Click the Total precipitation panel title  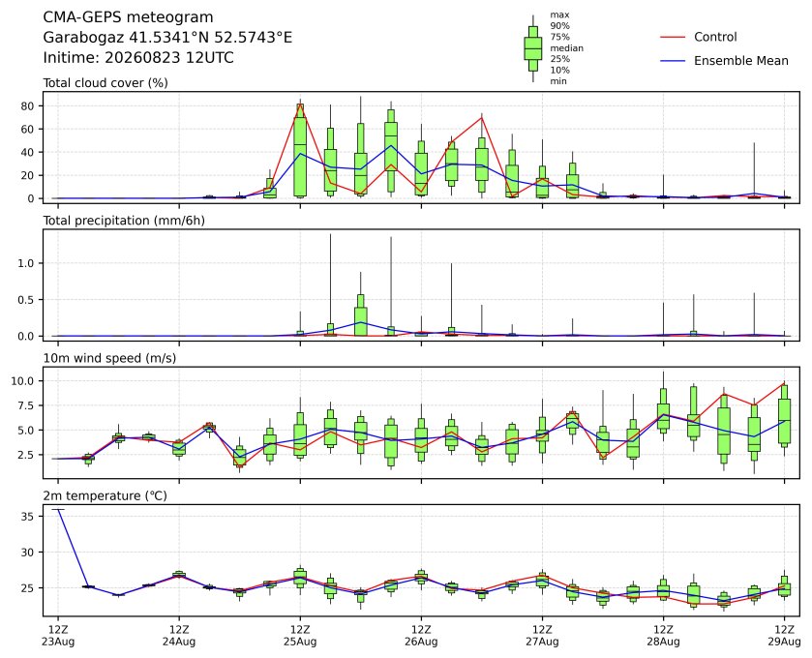coord(124,221)
